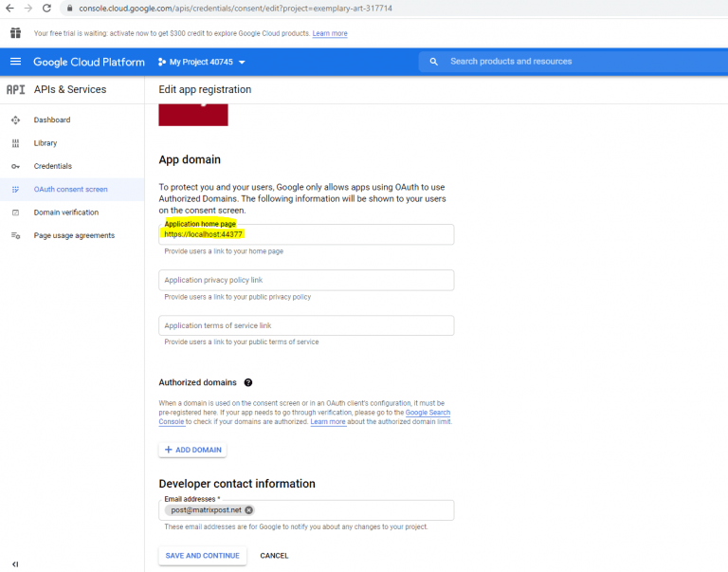This screenshot has width=728, height=572.
Task: Expand the My Project 40745 dropdown
Action: [x=202, y=62]
